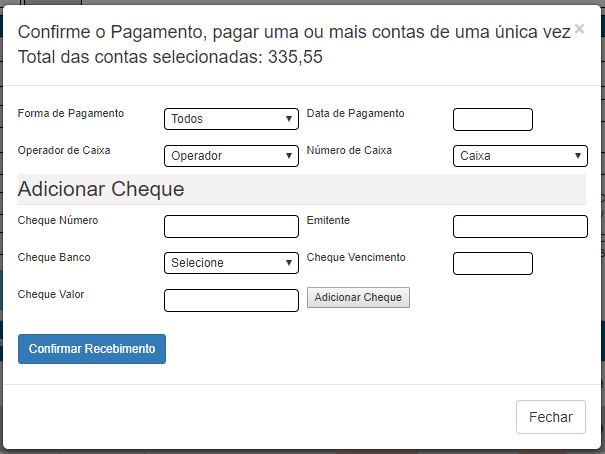Viewport: 605px width, 454px height.
Task: Close the payment dialog with the X icon
Action: [579, 30]
